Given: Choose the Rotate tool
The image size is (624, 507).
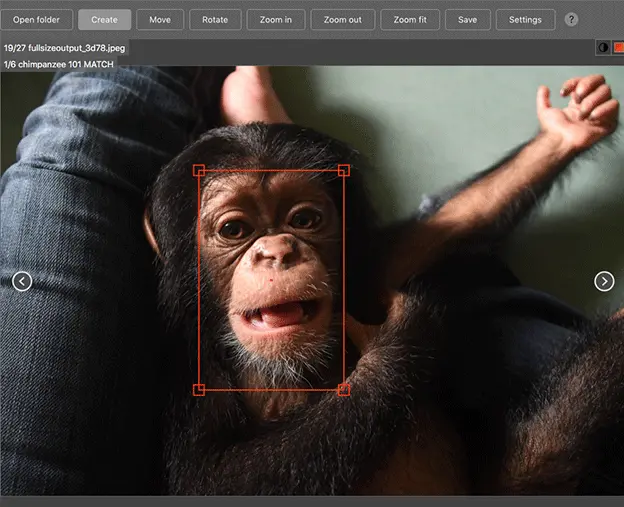Looking at the screenshot, I should 215,20.
